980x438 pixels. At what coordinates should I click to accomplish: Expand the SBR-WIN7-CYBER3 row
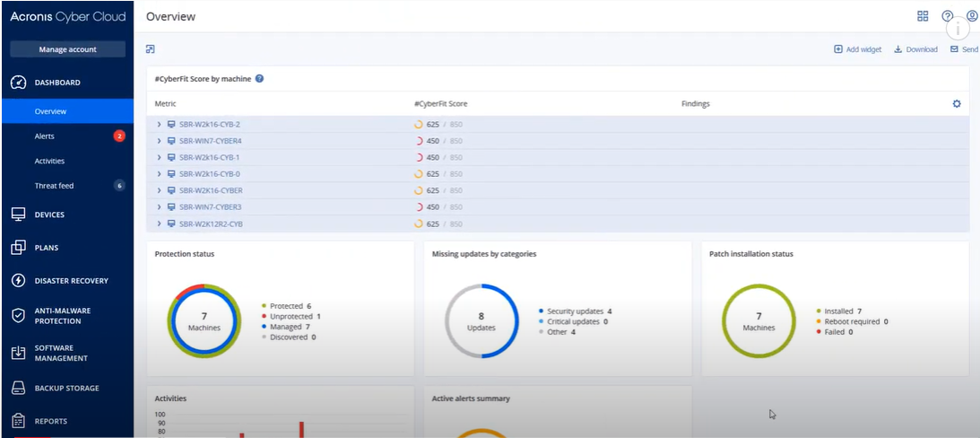(160, 207)
